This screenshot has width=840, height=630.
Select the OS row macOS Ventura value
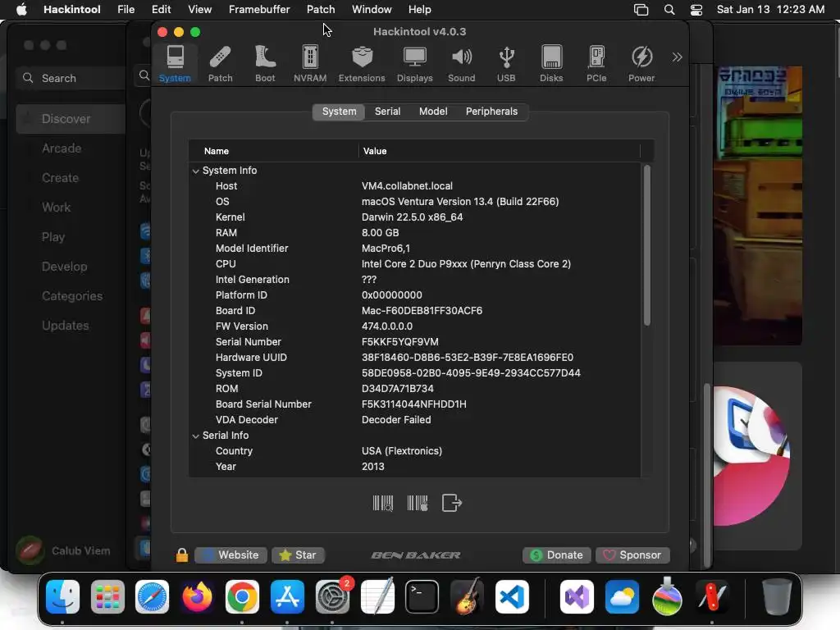click(460, 202)
